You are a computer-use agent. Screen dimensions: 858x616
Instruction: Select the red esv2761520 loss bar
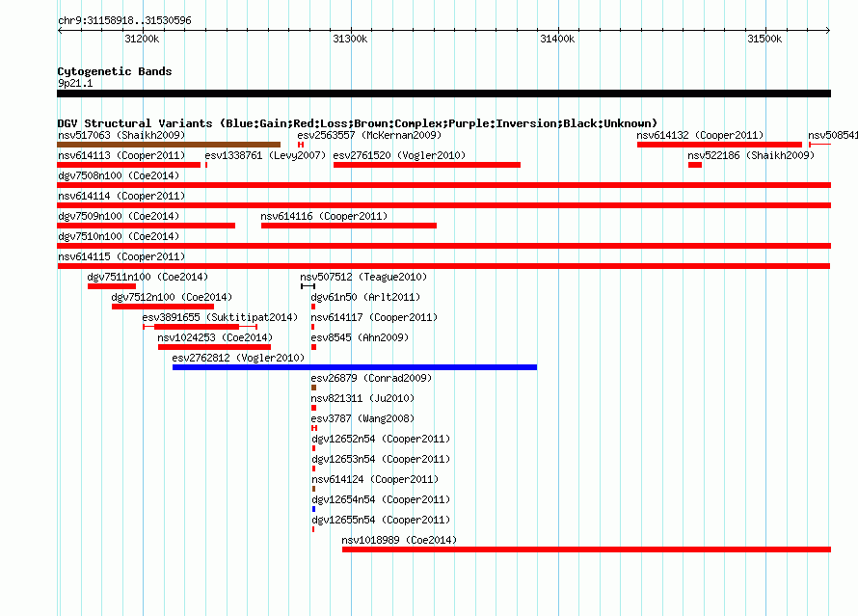point(427,165)
